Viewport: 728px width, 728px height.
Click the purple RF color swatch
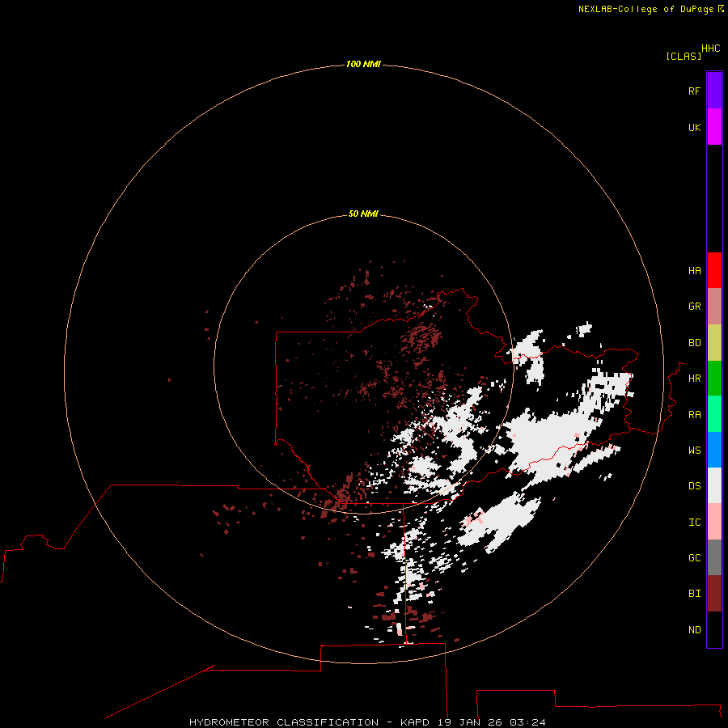(x=714, y=91)
